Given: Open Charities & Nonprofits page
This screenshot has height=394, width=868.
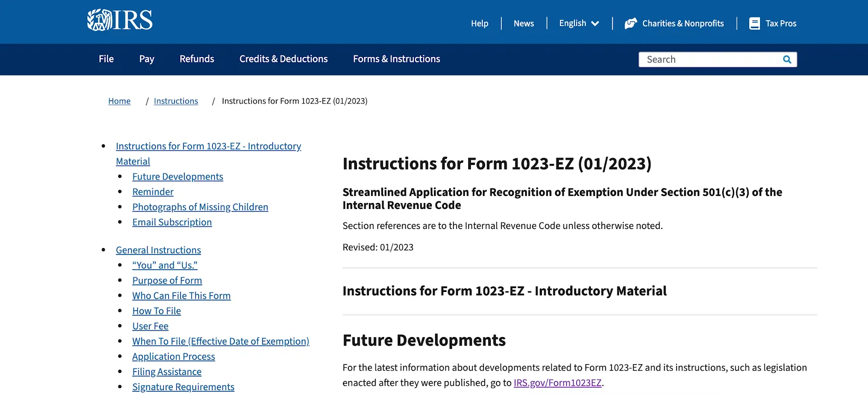Looking at the screenshot, I should [683, 23].
